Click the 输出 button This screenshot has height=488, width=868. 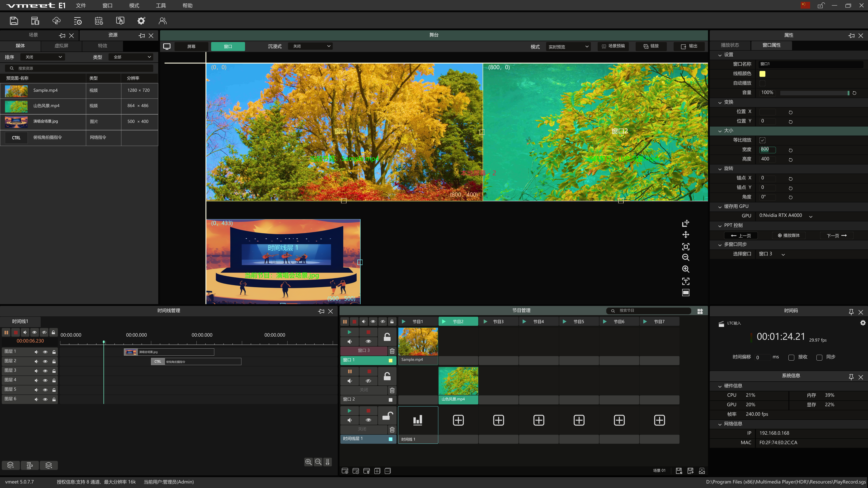[x=689, y=46]
